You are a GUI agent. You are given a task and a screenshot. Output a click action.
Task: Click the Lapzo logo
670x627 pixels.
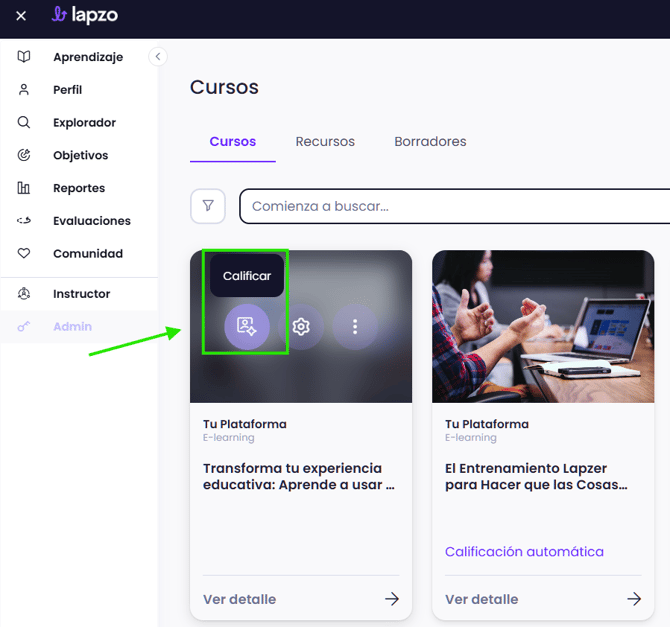pos(85,15)
